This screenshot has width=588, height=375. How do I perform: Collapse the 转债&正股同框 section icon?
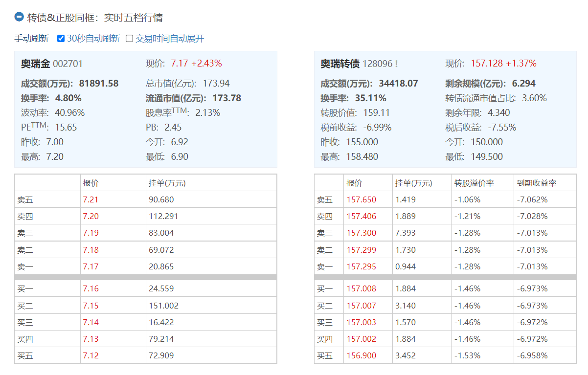pyautogui.click(x=19, y=17)
